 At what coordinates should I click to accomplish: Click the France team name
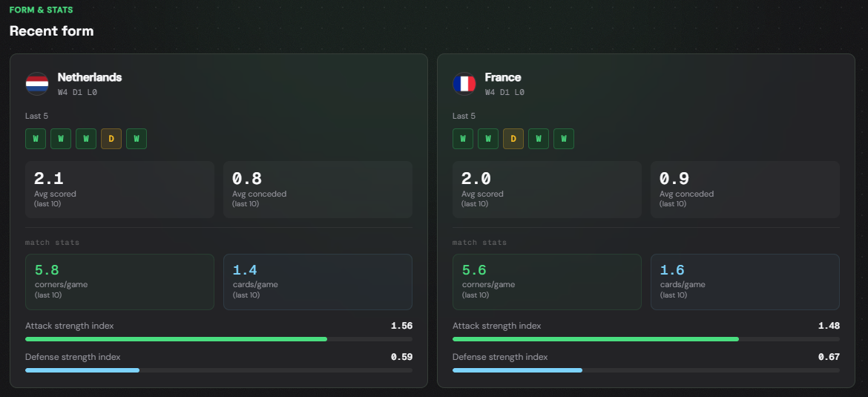503,77
